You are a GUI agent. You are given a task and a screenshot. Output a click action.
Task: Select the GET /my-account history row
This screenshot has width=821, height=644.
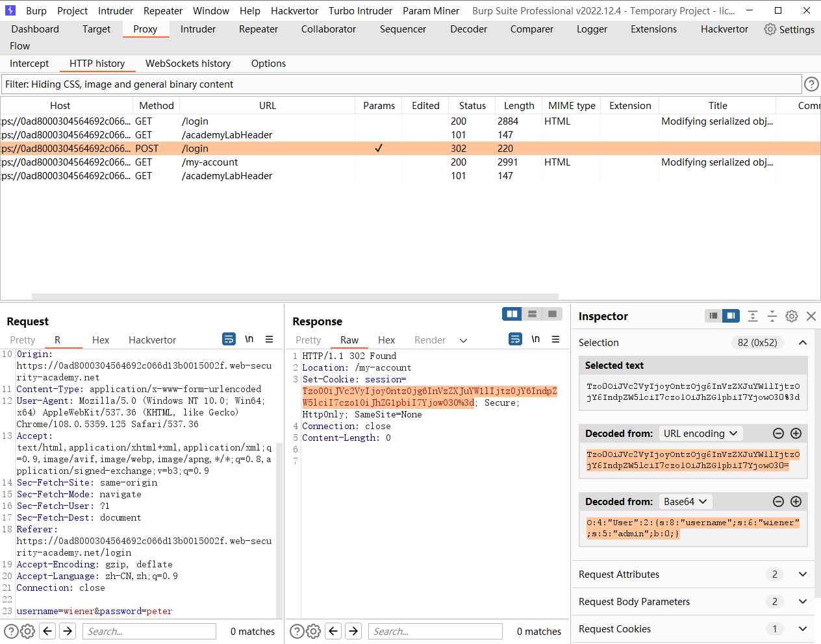click(410, 162)
